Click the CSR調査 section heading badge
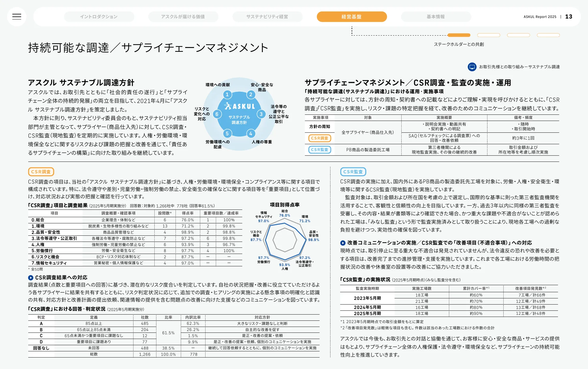Viewport: 588px width, 369px height. point(41,172)
